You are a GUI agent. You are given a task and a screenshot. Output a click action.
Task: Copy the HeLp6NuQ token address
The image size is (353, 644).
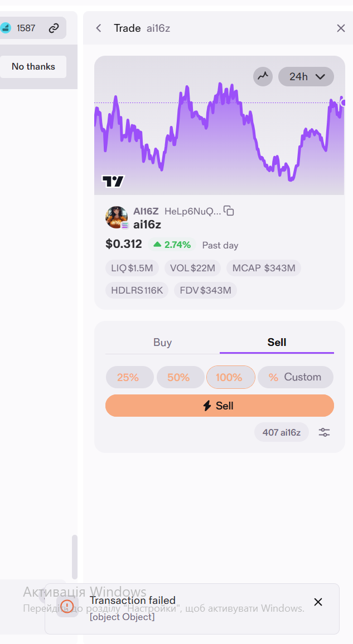[x=229, y=211]
